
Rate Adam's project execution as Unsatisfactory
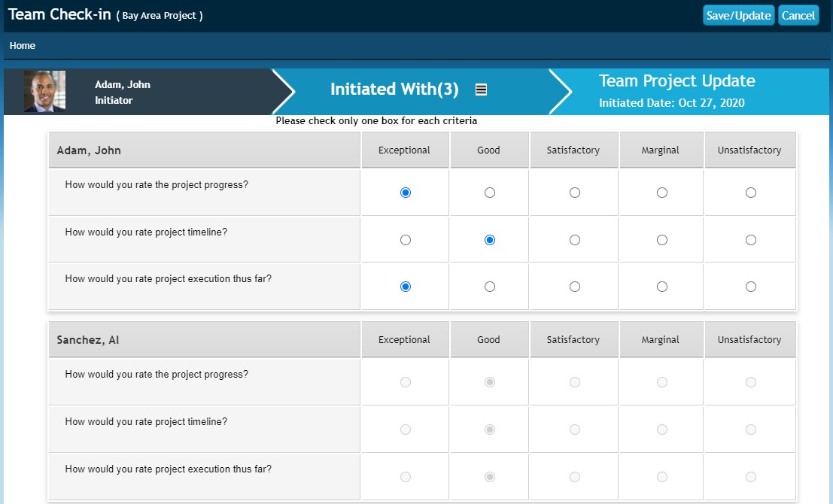751,287
